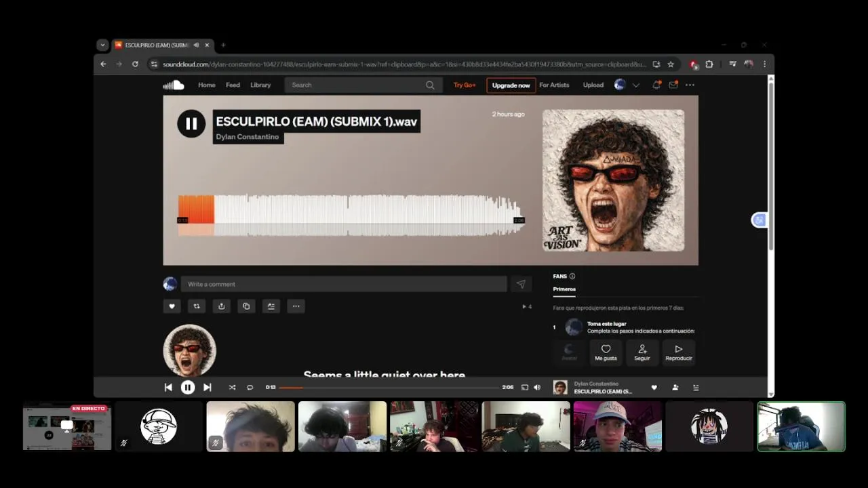Toggle shuffle in the player bar

[x=232, y=388]
